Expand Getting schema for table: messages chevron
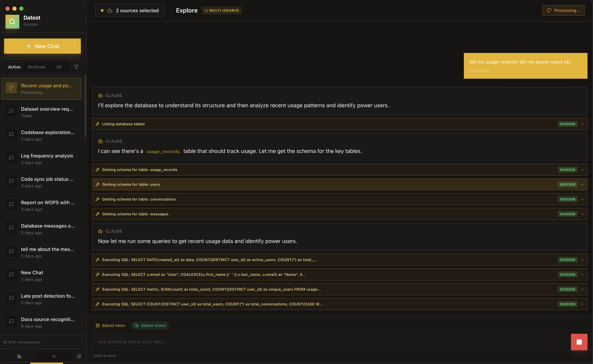The image size is (593, 364). (582, 214)
